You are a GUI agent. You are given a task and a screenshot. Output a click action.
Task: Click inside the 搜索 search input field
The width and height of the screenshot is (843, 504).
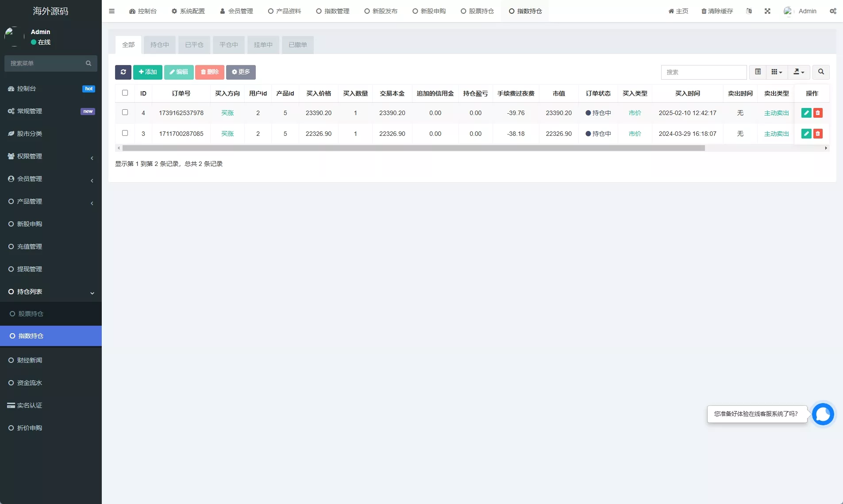[704, 72]
